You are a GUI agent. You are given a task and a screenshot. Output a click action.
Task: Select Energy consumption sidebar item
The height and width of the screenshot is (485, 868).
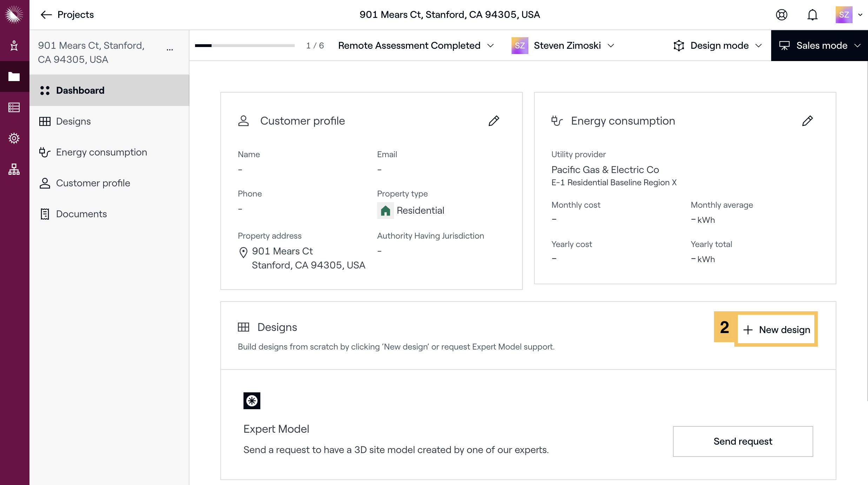101,152
